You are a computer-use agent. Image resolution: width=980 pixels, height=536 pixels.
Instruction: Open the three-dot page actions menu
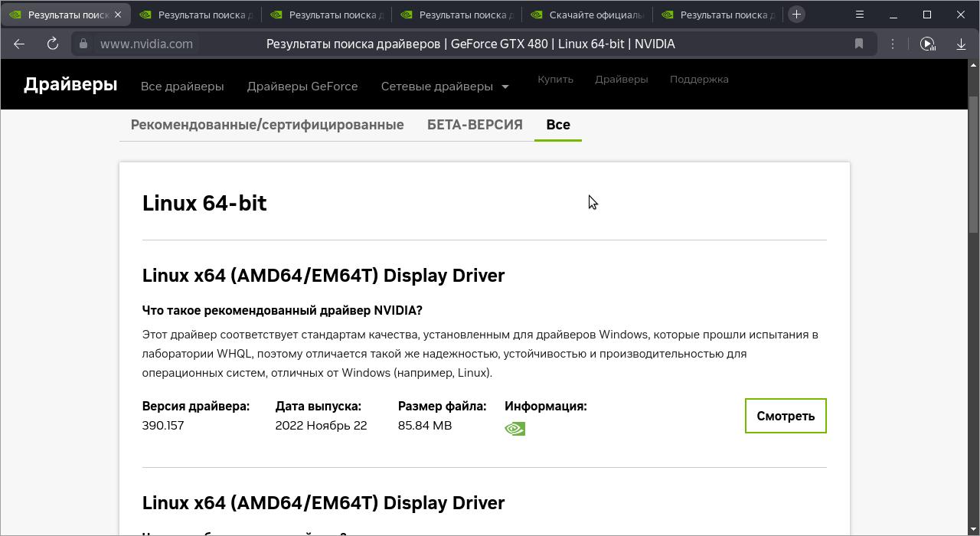(893, 44)
